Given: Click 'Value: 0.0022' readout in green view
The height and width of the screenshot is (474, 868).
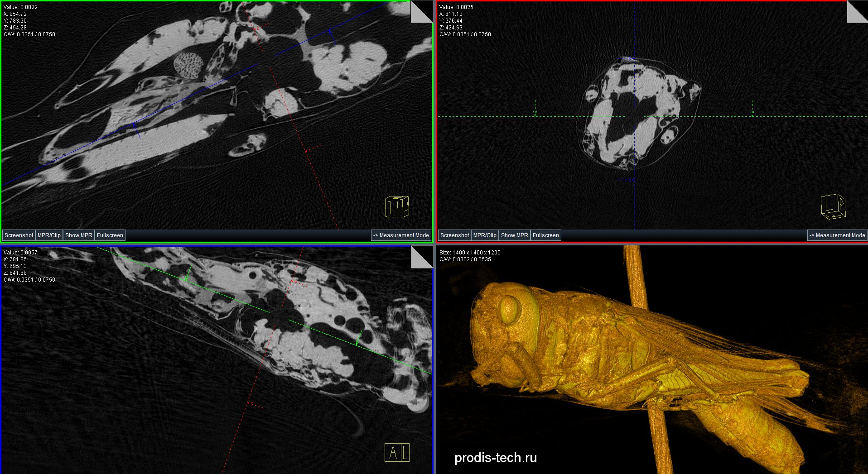Looking at the screenshot, I should 20,7.
